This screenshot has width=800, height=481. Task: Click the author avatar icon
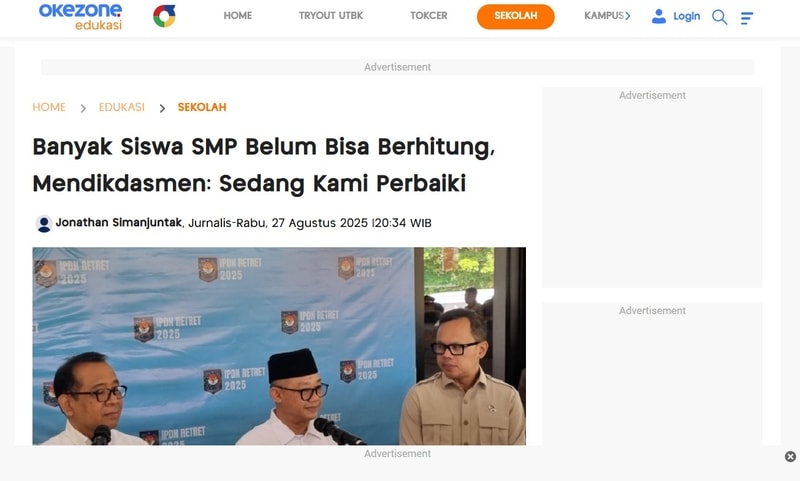point(44,223)
